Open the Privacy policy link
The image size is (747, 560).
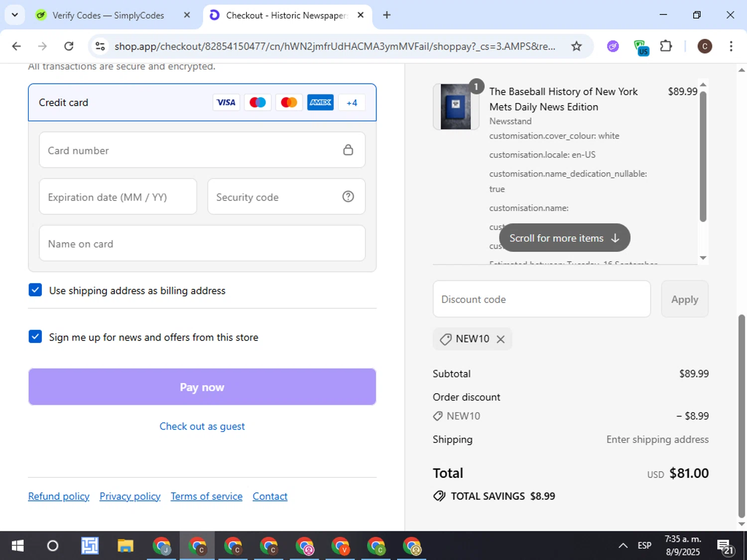[x=130, y=496]
